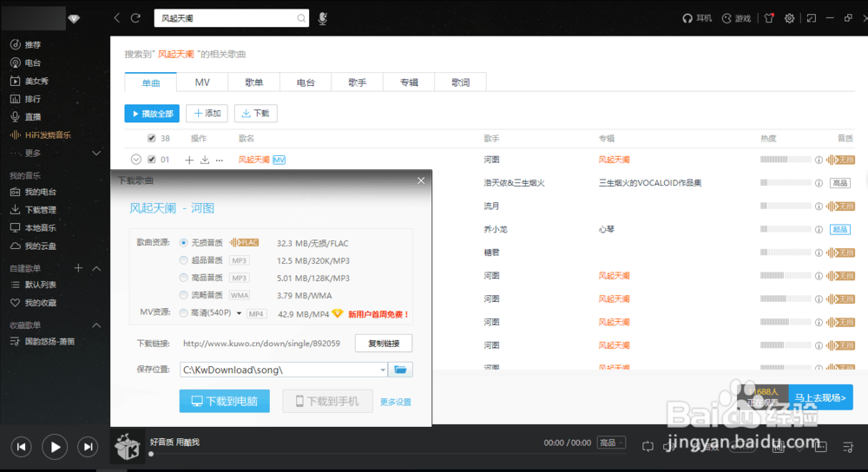Switch to the 电台 results tab

click(306, 82)
